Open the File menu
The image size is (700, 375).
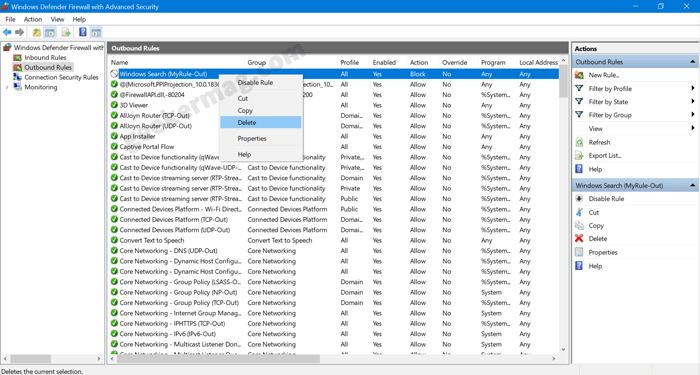click(10, 19)
